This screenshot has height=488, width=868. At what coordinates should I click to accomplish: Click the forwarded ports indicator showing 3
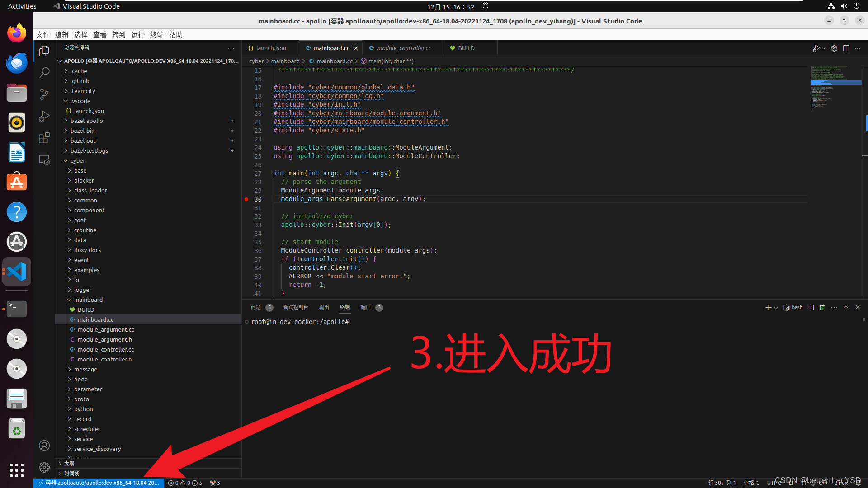[215, 483]
